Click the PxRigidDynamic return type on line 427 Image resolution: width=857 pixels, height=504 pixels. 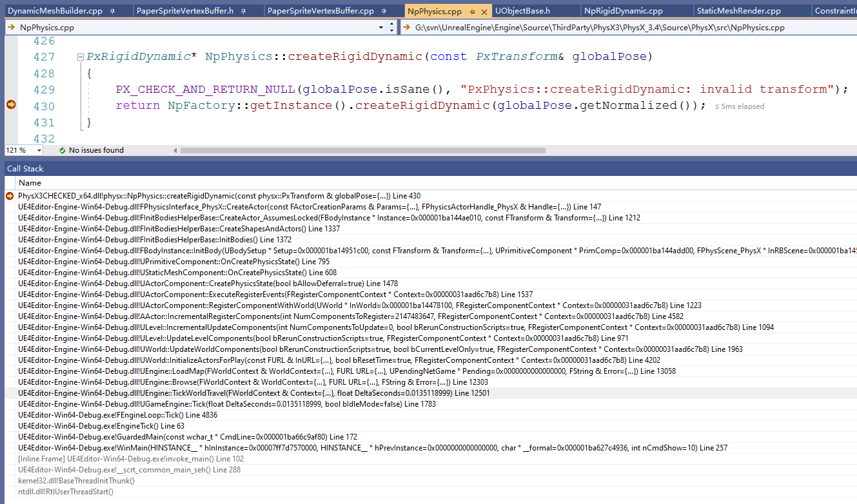[139, 57]
